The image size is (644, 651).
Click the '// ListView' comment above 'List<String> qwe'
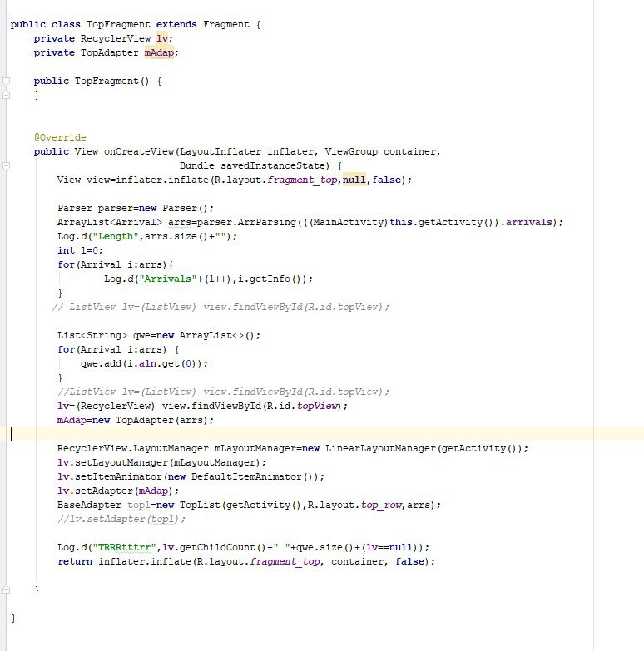point(220,307)
